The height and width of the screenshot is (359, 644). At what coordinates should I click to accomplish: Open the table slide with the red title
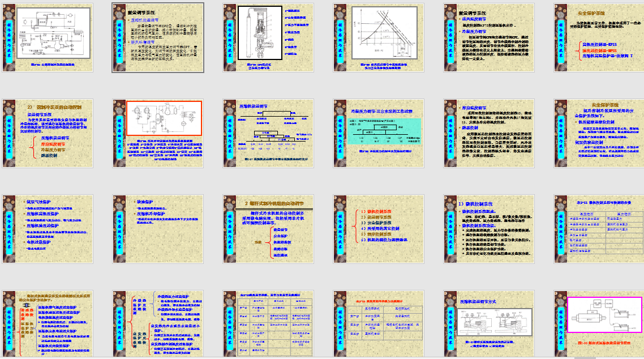(378, 323)
